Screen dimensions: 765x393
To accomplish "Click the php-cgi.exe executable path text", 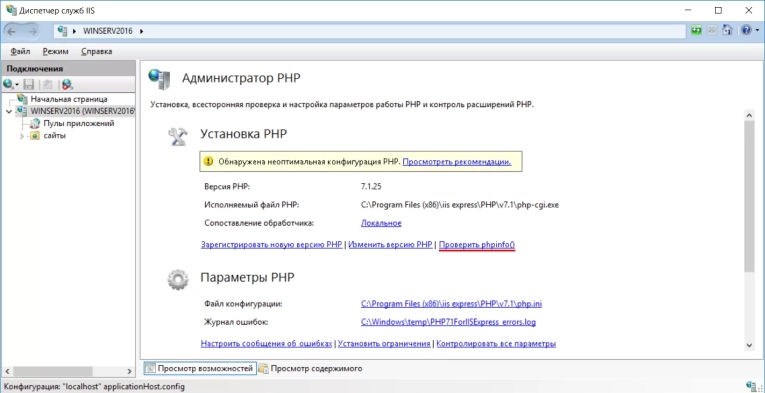I will 460,205.
